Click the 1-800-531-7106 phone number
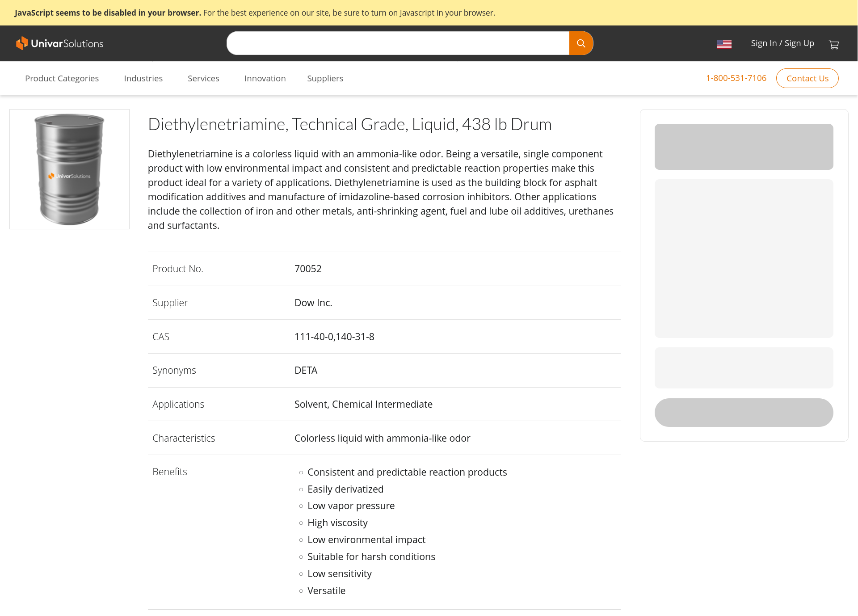The image size is (858, 616). tap(736, 78)
